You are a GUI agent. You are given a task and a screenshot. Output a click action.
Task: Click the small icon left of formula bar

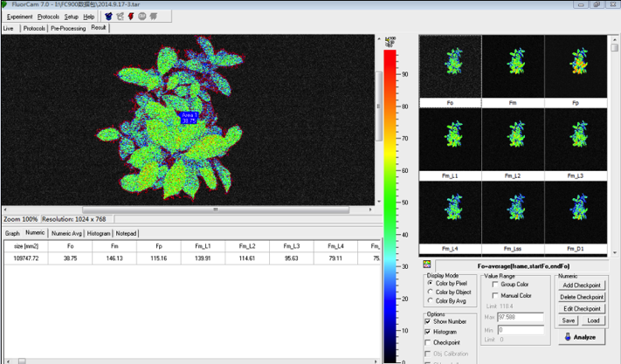point(426,264)
